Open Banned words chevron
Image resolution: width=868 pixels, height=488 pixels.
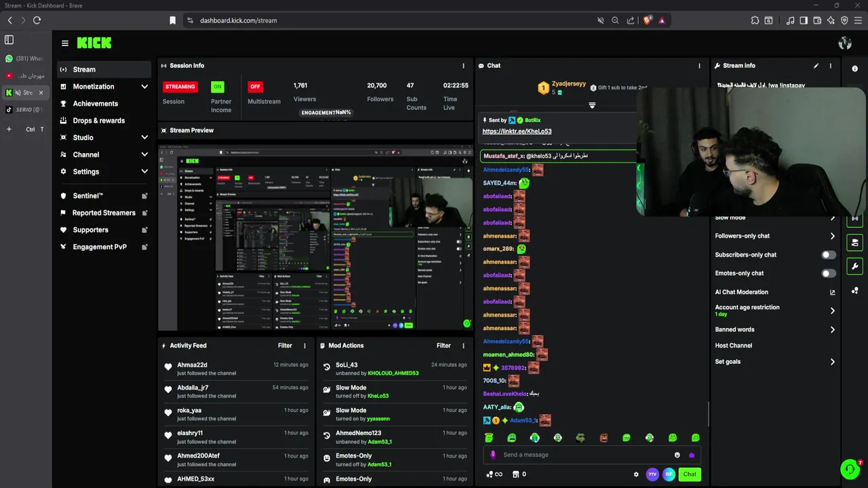(832, 329)
